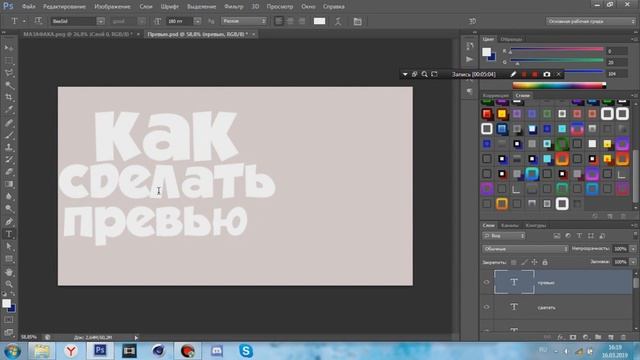640x360 pixels.
Task: Toggle lock position icon
Action: point(534,262)
